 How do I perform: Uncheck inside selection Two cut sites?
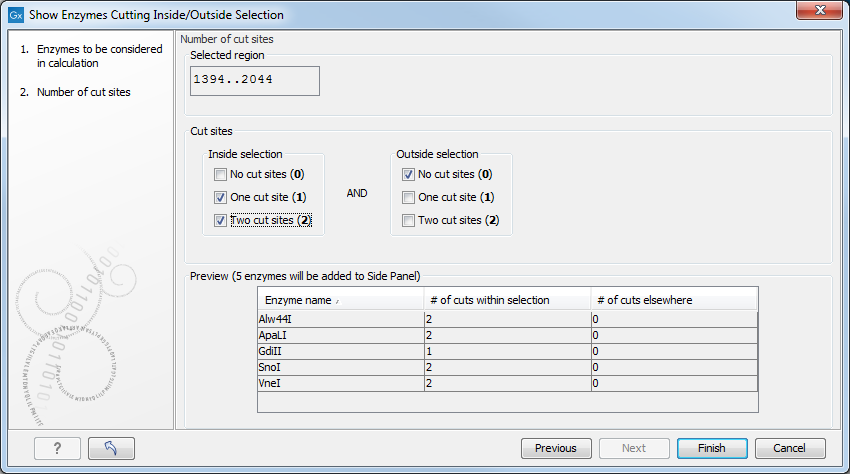220,220
